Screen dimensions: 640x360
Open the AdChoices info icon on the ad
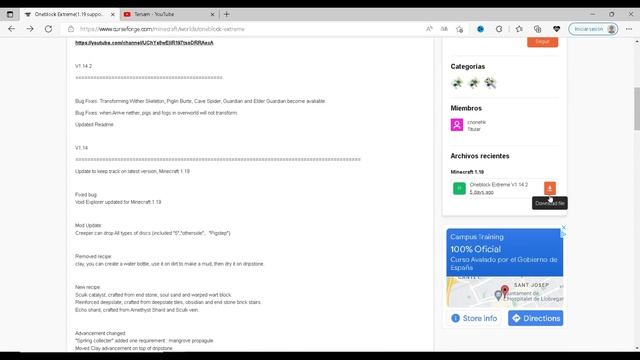coord(564,234)
